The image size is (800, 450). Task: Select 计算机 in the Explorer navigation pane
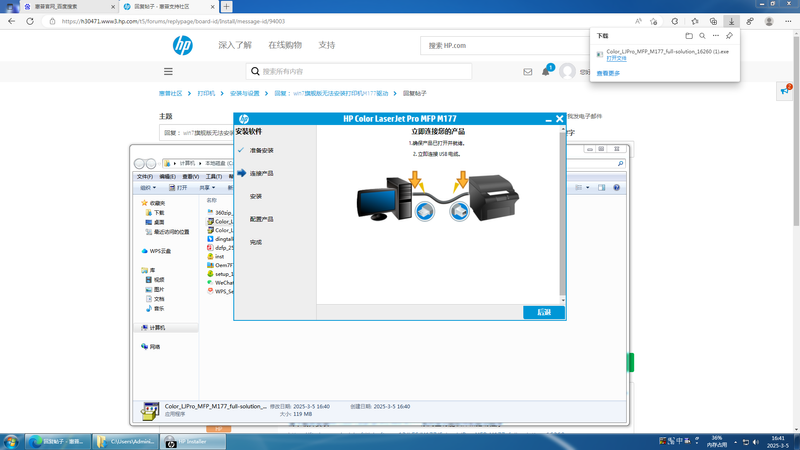(157, 328)
